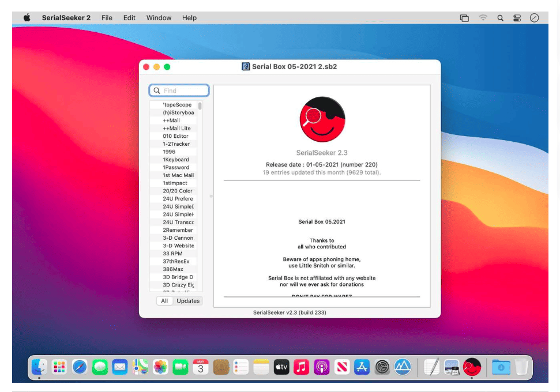Viewport: 560px width, 392px height.
Task: Open the Downloads folder in the Dock
Action: click(501, 367)
